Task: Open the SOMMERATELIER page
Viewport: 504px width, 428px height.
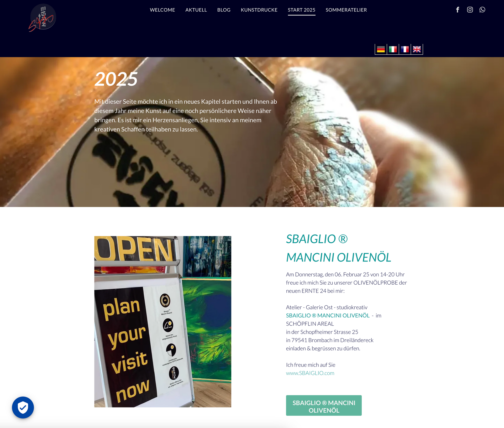Action: point(346,10)
